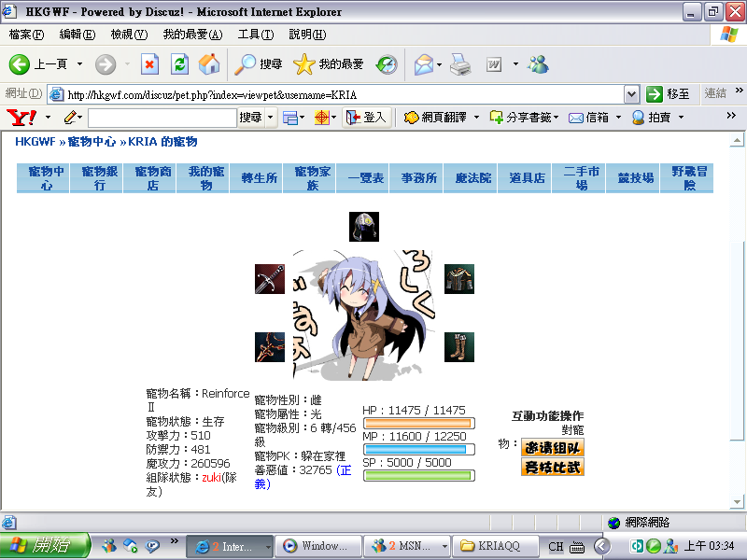The height and width of the screenshot is (560, 747).
Task: Click the Print icon in toolbar
Action: [459, 64]
